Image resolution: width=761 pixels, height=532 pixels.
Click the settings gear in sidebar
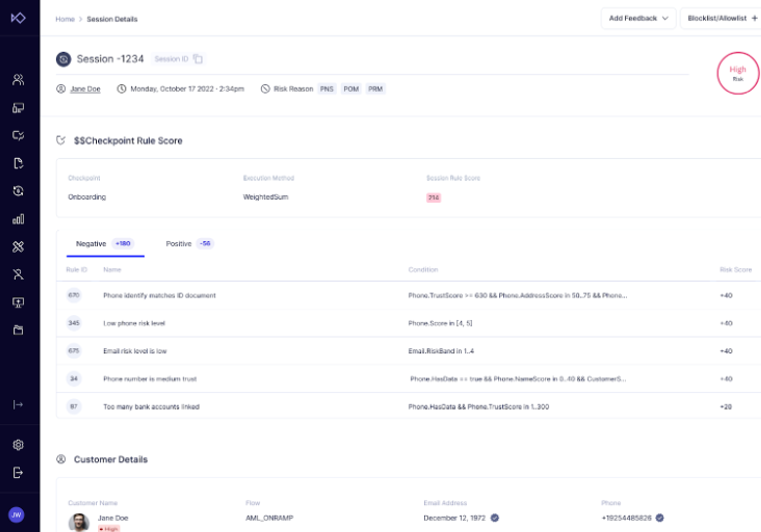point(18,445)
